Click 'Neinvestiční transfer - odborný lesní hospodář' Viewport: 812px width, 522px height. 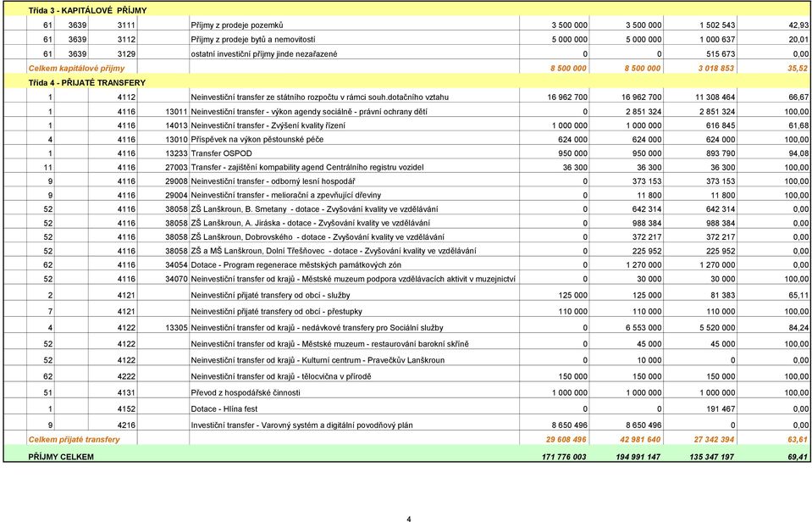coord(273,181)
